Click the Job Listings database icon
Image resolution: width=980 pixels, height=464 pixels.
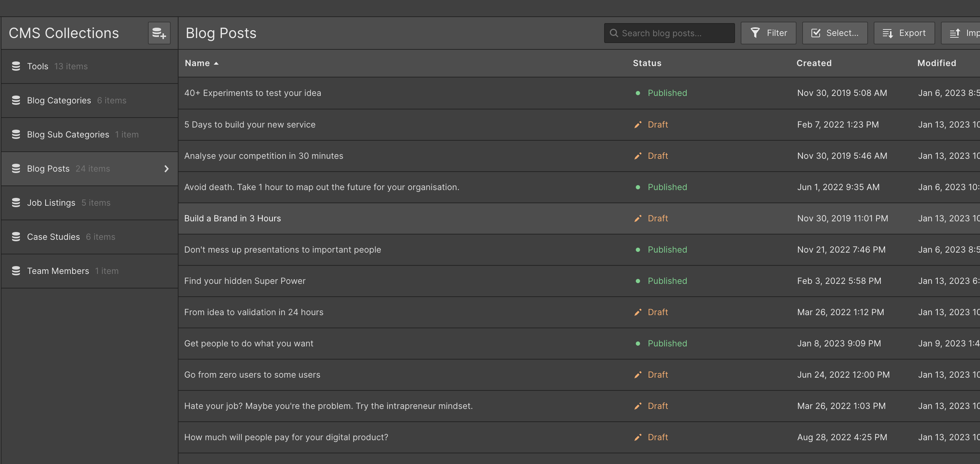click(x=16, y=203)
